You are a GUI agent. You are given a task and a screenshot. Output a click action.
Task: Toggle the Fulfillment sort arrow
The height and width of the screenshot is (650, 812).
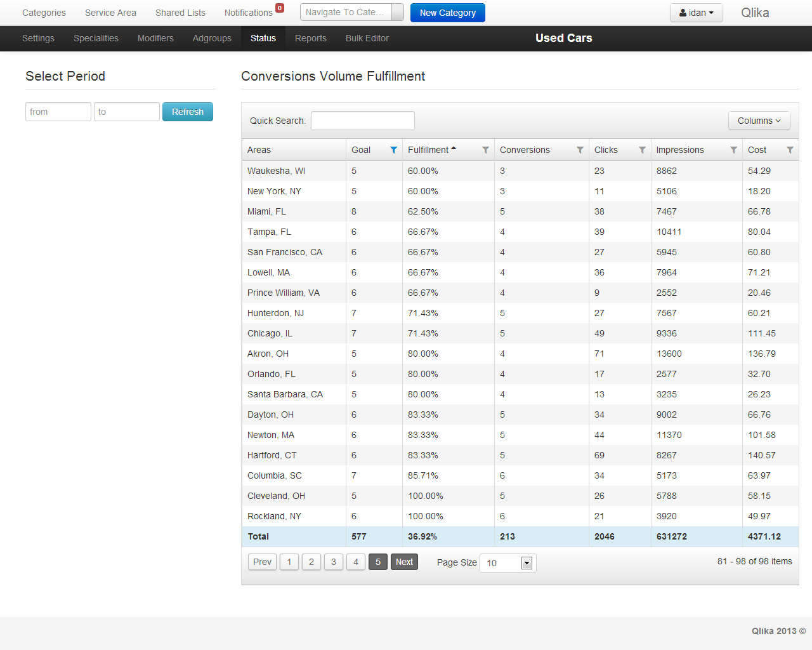point(454,149)
